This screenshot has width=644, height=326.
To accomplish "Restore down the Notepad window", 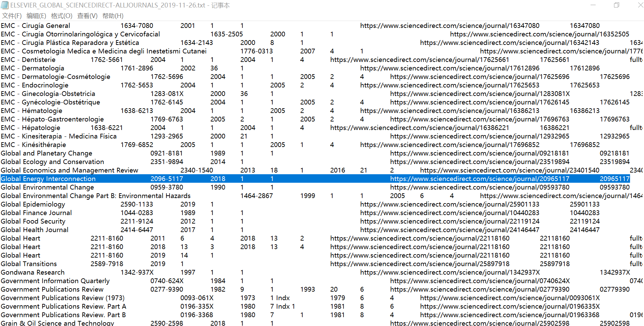I will 616,5.
